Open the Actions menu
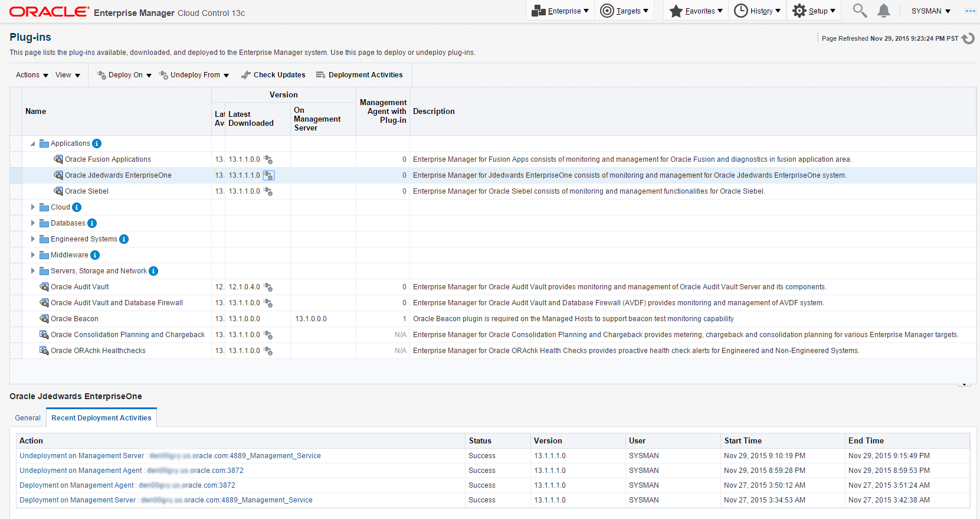The width and height of the screenshot is (980, 519). tap(32, 75)
